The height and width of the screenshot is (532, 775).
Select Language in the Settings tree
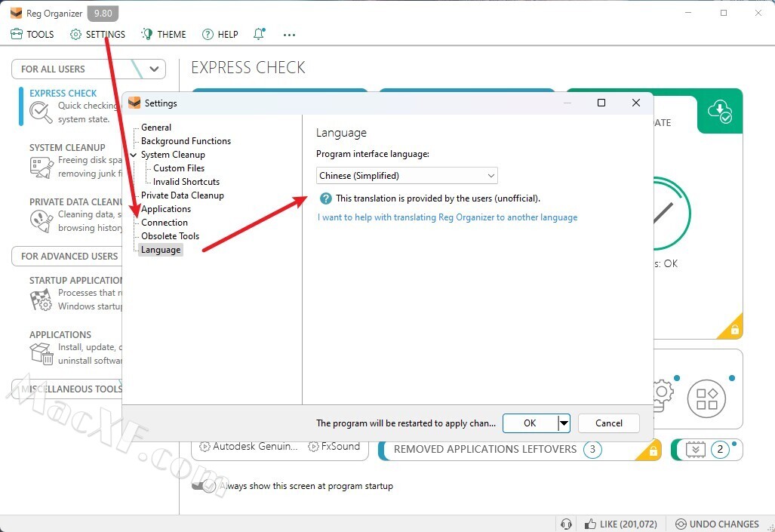(161, 250)
